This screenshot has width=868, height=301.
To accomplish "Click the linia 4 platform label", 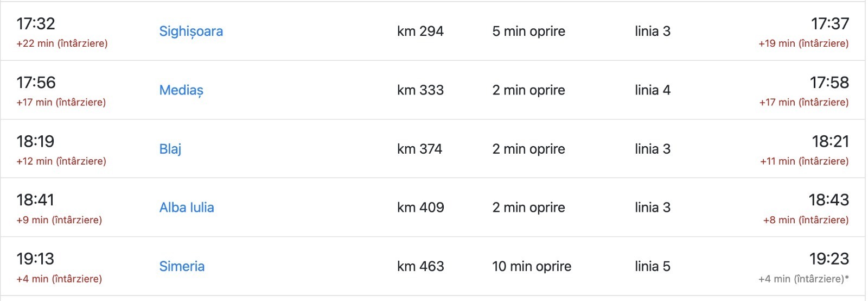I will (x=653, y=90).
